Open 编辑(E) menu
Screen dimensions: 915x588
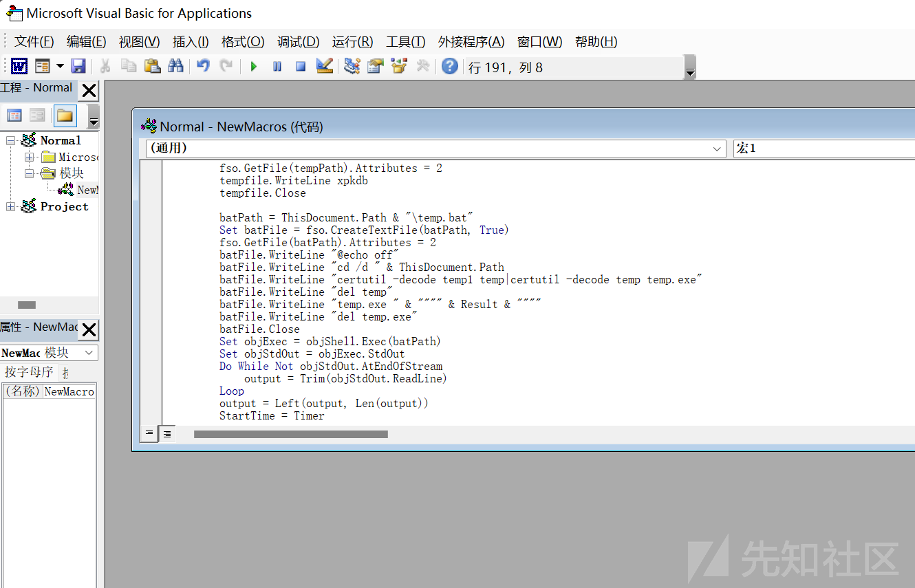click(x=86, y=42)
